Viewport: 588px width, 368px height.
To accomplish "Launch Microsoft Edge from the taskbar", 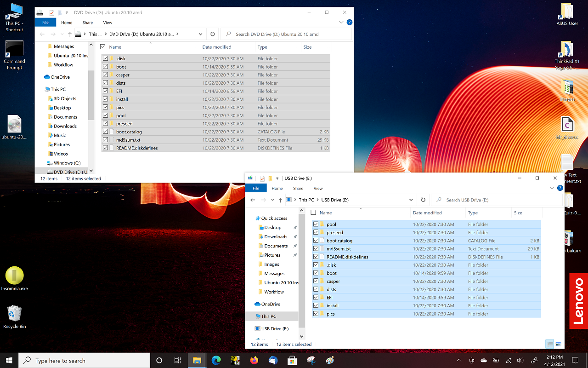I will point(216,361).
